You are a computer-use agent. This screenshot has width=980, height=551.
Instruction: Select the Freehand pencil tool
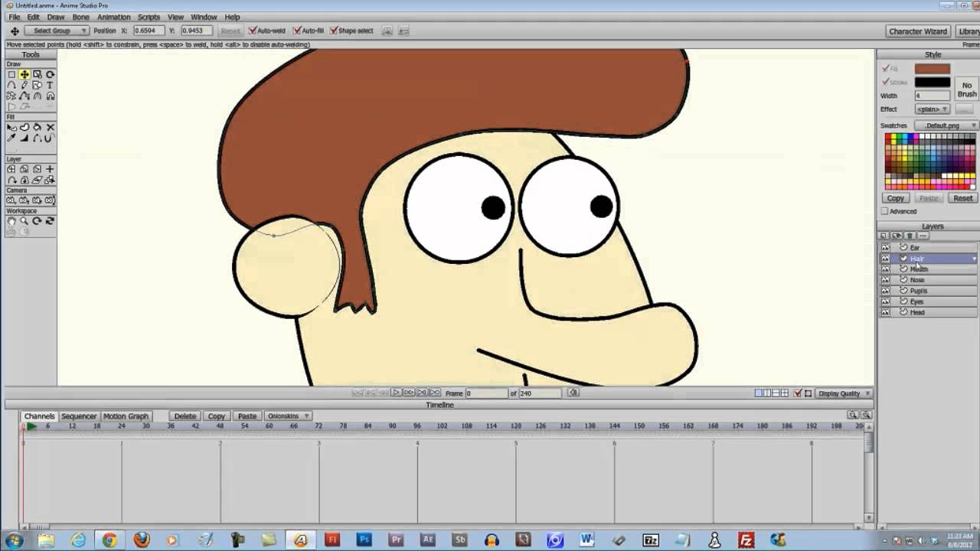(24, 85)
